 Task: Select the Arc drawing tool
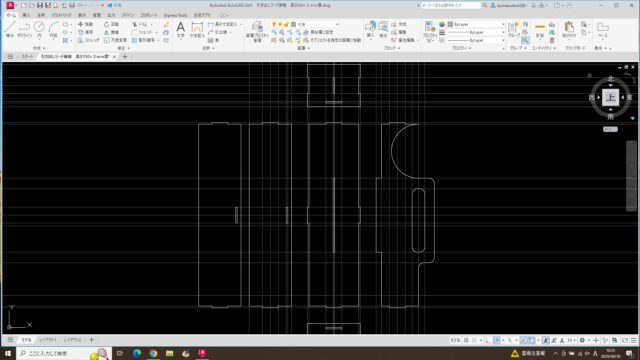click(x=53, y=30)
